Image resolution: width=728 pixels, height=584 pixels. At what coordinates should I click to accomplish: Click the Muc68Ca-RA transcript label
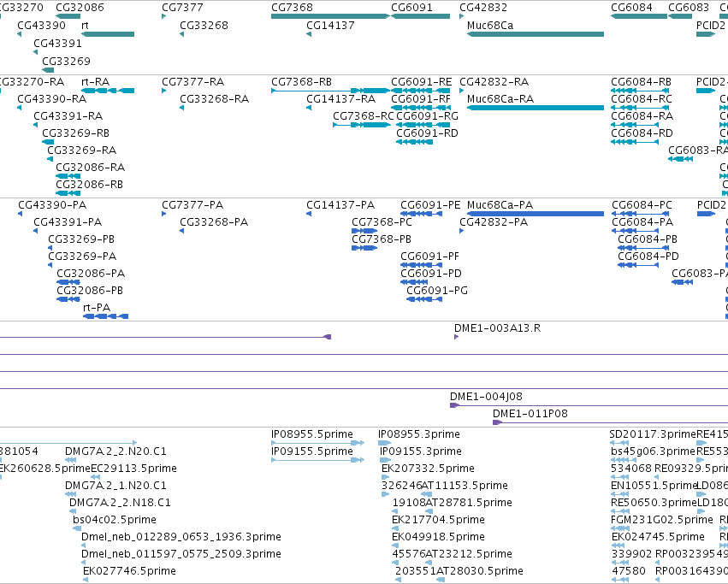500,99
